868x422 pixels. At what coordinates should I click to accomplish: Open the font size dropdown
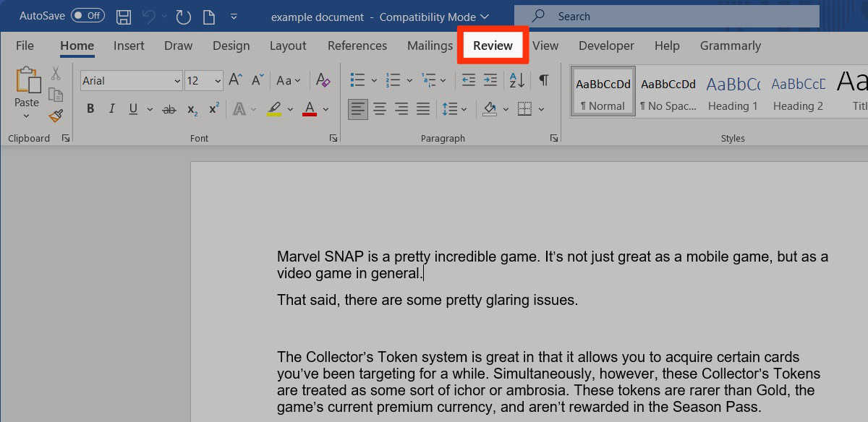click(x=218, y=81)
